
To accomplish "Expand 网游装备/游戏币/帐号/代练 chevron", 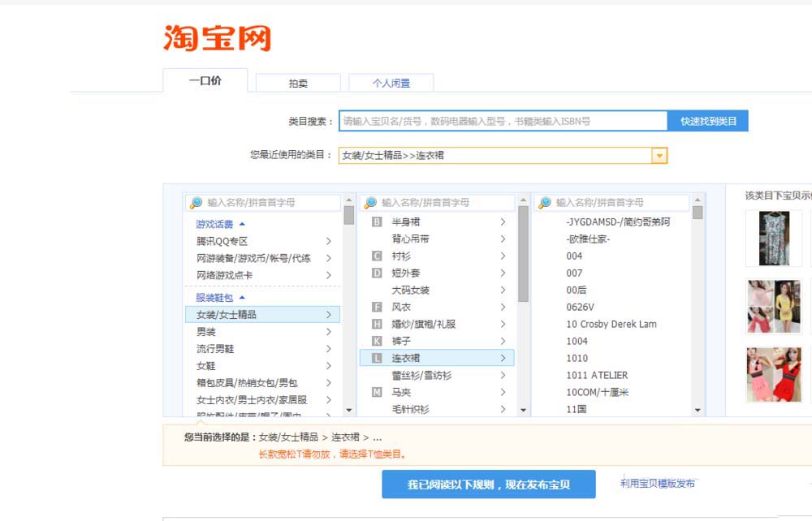I will click(x=328, y=258).
